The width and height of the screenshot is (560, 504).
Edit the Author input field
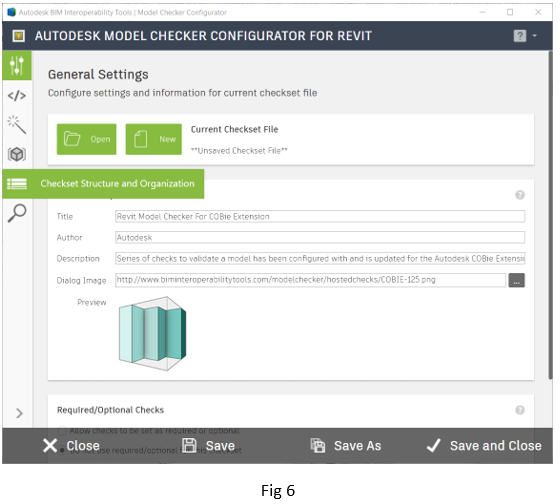coord(320,238)
